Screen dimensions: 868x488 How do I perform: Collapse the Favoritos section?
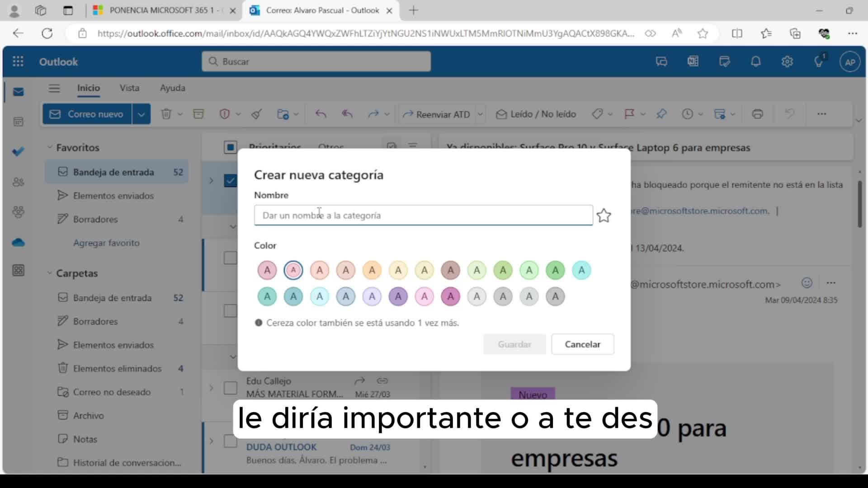tap(49, 147)
